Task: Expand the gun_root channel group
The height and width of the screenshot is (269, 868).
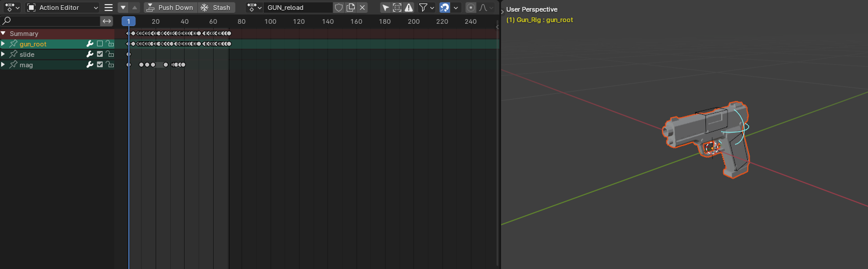Action: pyautogui.click(x=3, y=44)
